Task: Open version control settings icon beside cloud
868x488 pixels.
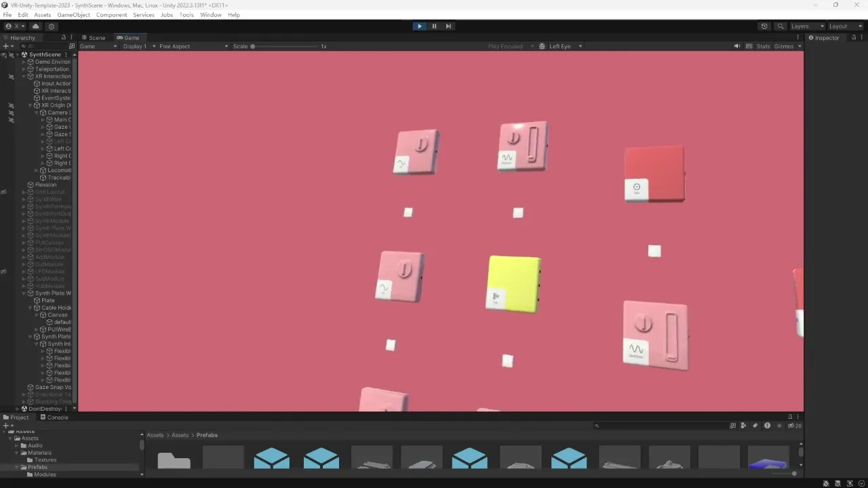Action: click(51, 26)
